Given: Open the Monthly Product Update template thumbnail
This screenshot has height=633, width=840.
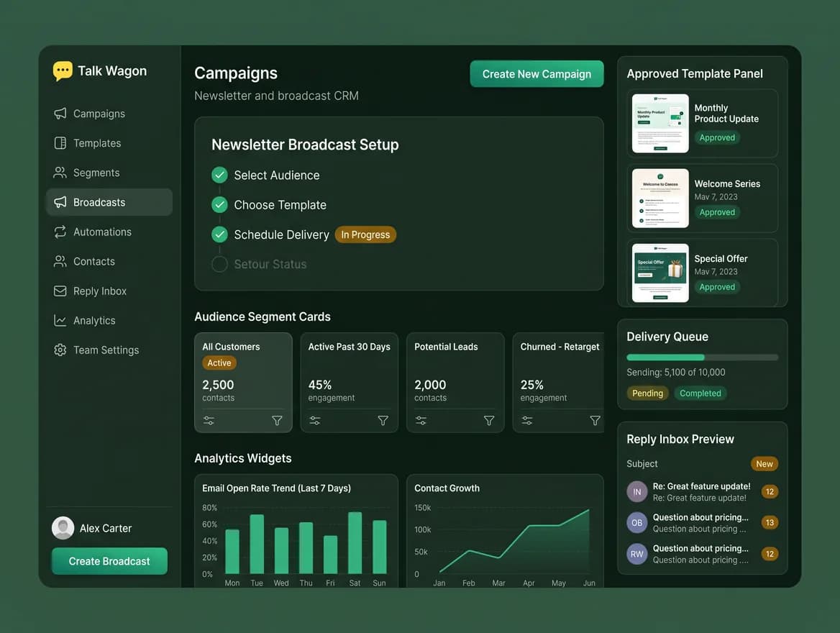Looking at the screenshot, I should pos(660,123).
